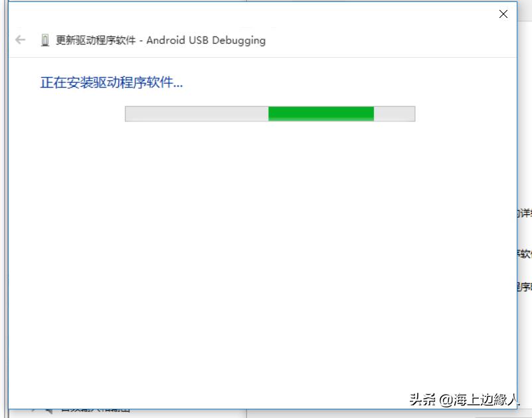
Task: Select the partially hidden audio tree item
Action: 96,410
